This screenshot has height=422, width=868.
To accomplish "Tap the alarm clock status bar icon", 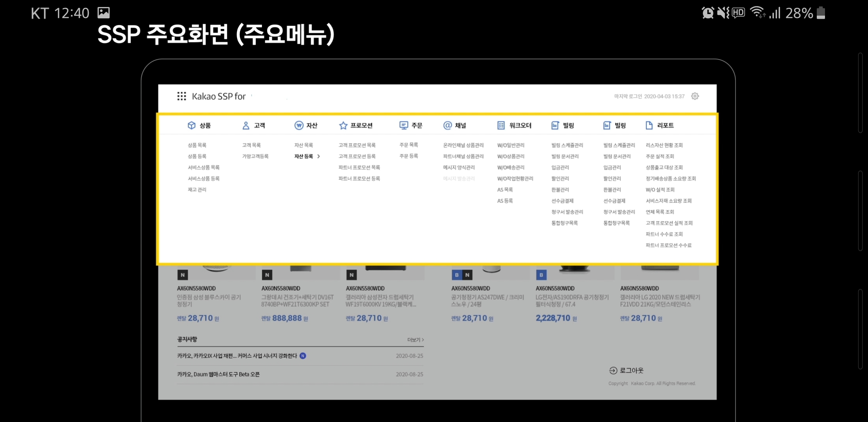I will (x=708, y=13).
